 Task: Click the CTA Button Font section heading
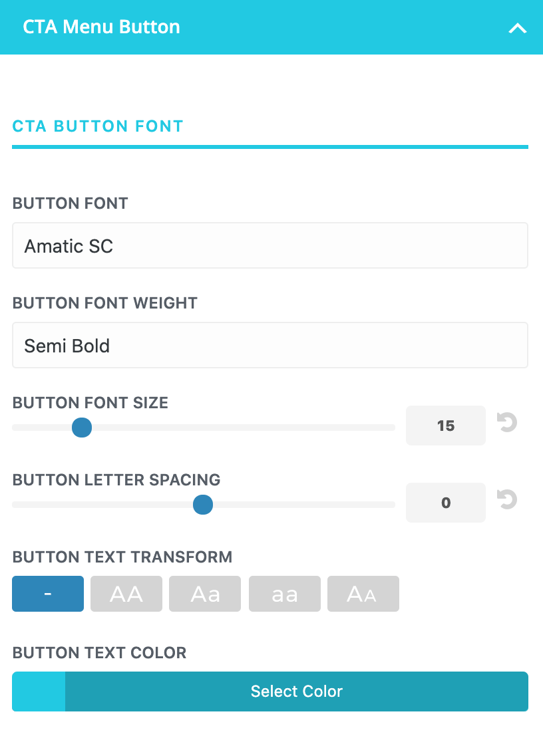[98, 126]
